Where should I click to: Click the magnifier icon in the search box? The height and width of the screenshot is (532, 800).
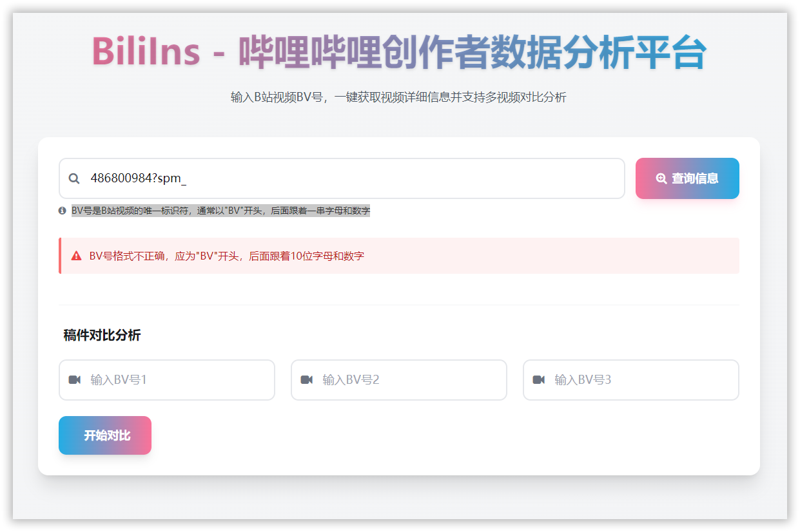74,178
